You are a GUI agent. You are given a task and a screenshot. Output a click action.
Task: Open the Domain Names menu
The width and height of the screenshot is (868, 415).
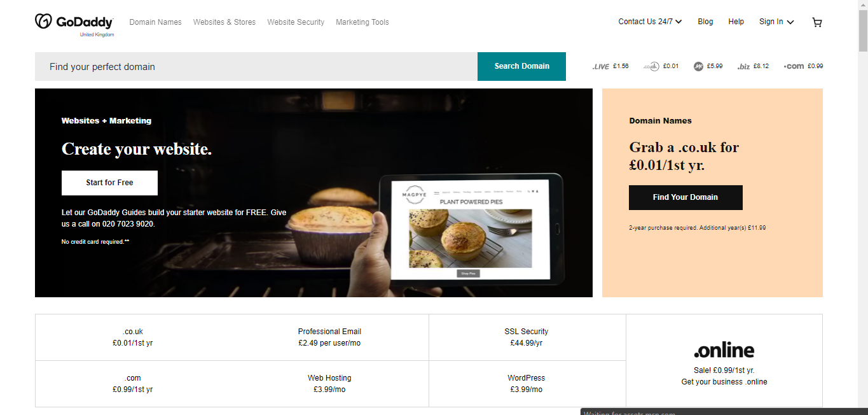click(x=155, y=22)
